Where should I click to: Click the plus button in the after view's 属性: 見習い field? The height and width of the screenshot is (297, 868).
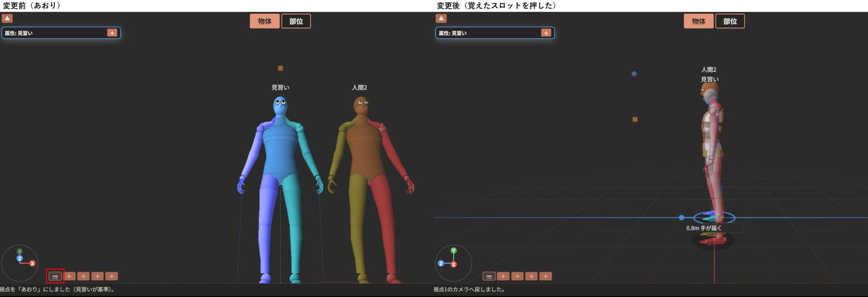(x=546, y=33)
